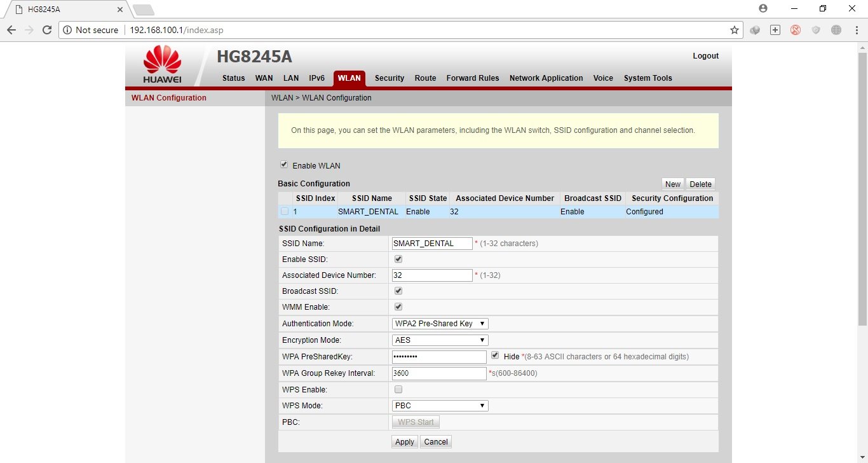868x463 pixels.
Task: Bookmark page with star icon
Action: [735, 30]
